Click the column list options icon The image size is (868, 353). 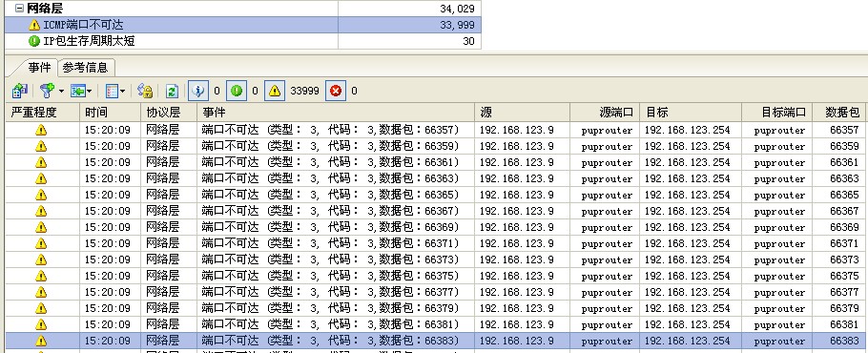(112, 91)
